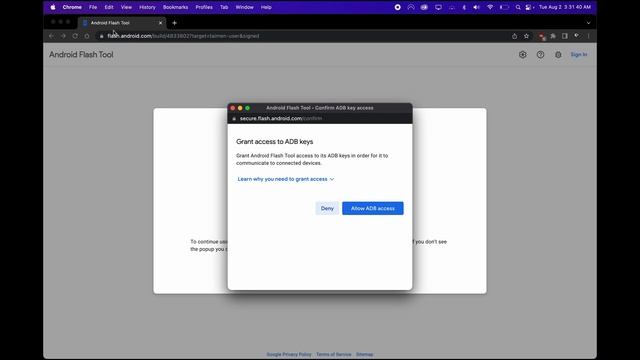Click the popup's secure.flash.android.com address
The height and width of the screenshot is (360, 640).
(x=281, y=118)
